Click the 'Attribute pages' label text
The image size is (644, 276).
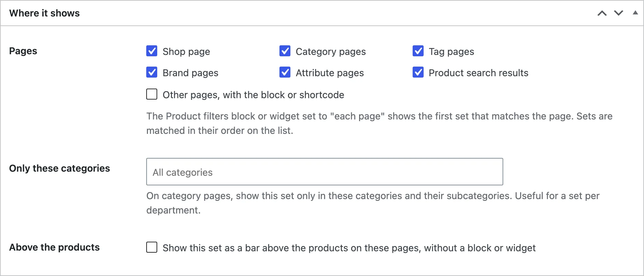point(330,73)
